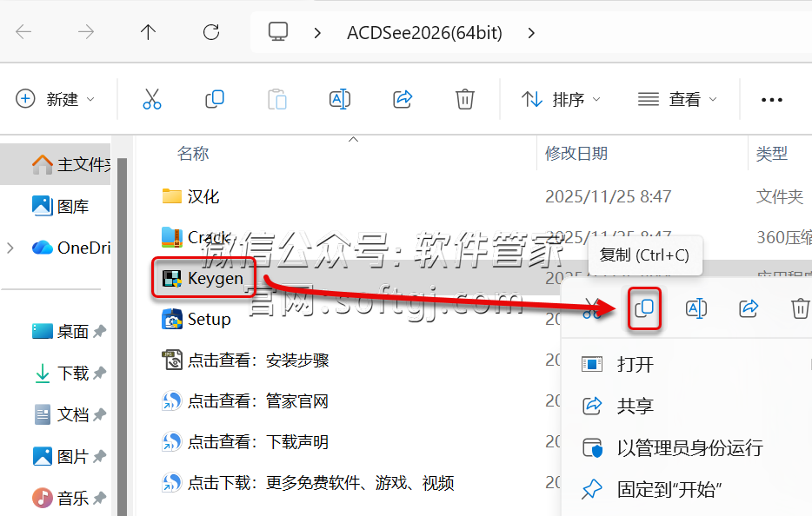This screenshot has width=812, height=516.
Task: Click the toolbar Copy icon
Action: (215, 99)
